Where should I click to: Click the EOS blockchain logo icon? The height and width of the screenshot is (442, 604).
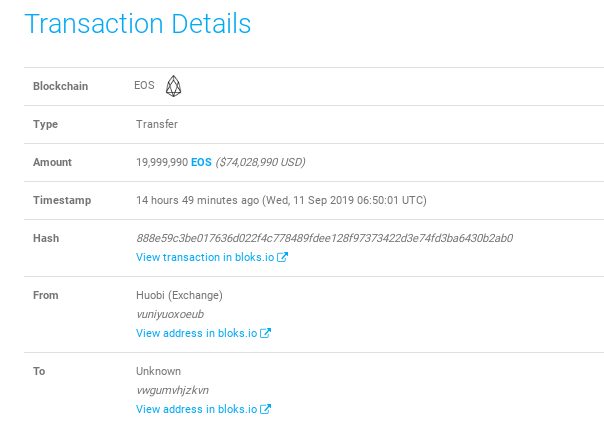click(173, 86)
